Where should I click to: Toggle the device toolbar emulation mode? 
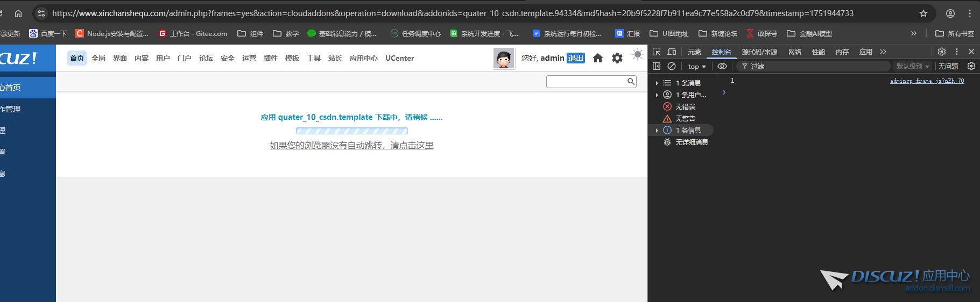672,52
